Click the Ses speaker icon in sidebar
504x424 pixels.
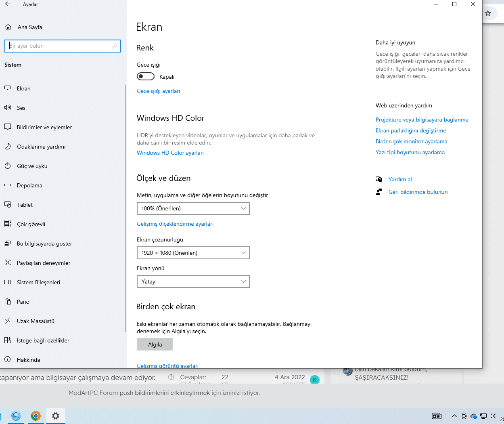tap(8, 108)
